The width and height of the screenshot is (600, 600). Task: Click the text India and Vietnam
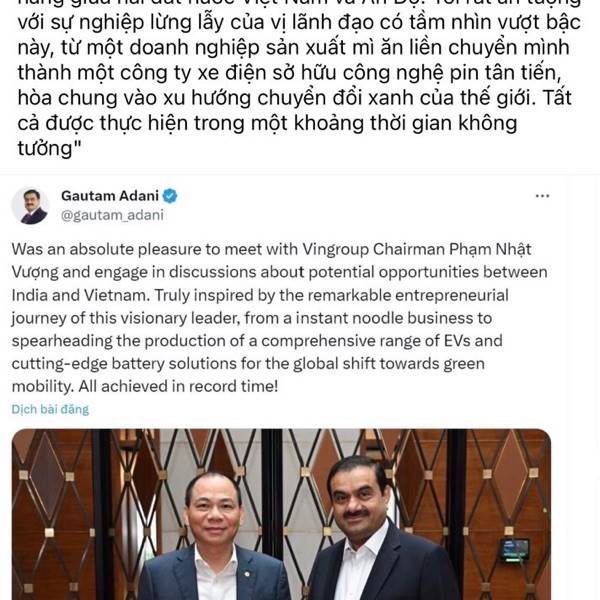point(78,295)
